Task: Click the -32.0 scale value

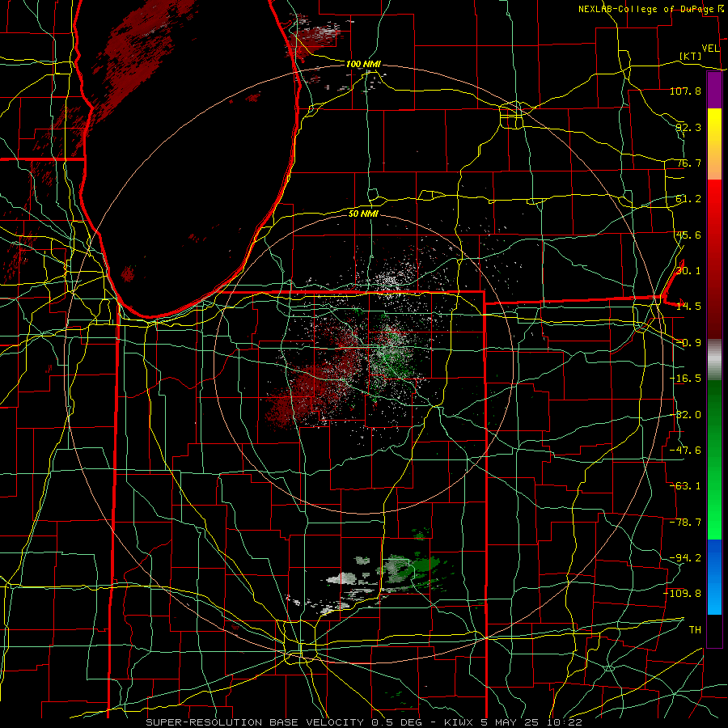Action: click(685, 415)
